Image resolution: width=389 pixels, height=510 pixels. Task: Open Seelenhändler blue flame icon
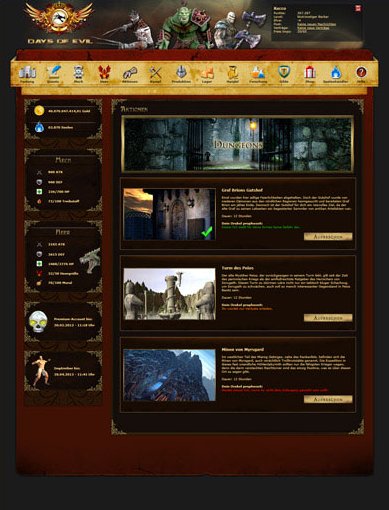(336, 73)
